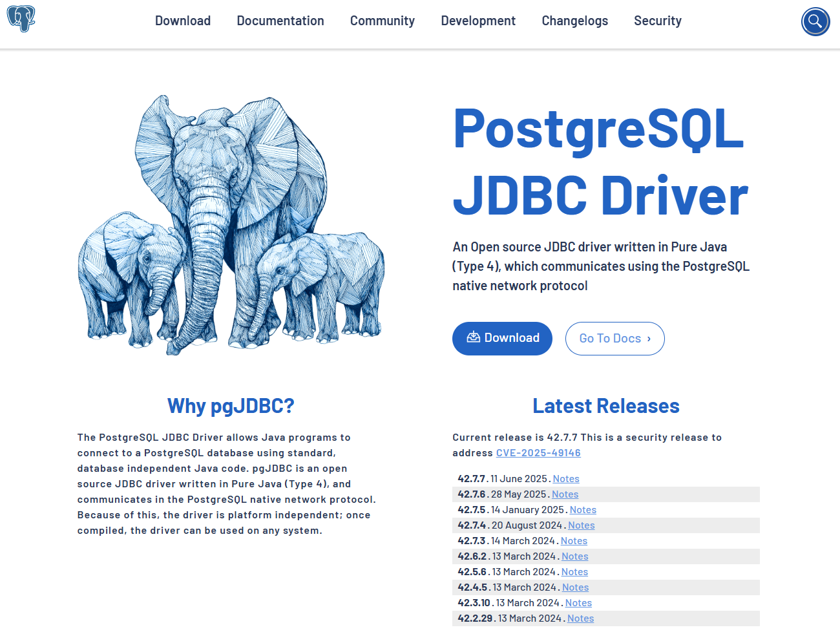This screenshot has width=840, height=634.
Task: Click the Why pgJDBC? heading
Action: click(x=231, y=406)
